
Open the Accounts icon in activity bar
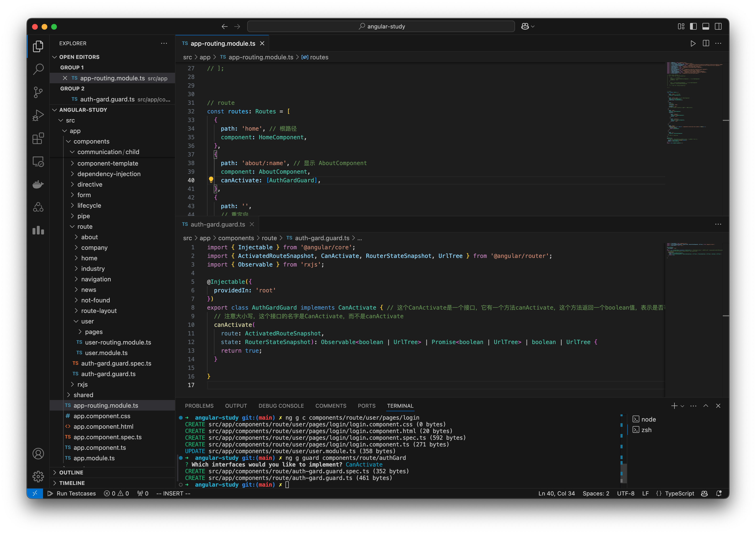point(38,454)
